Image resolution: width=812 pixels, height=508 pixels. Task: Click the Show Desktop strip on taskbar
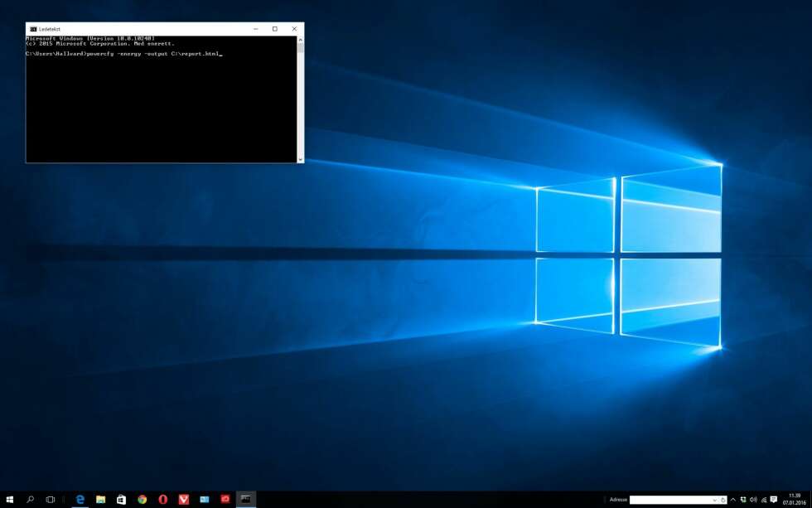click(x=810, y=500)
